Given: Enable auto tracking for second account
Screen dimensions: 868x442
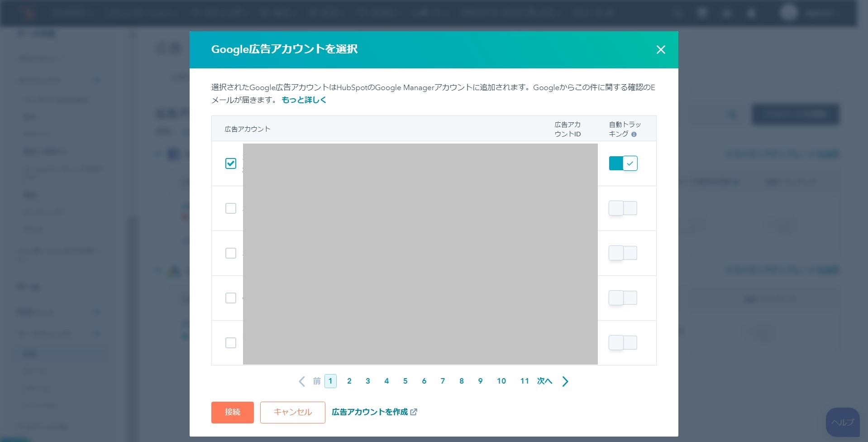Looking at the screenshot, I should 623,208.
